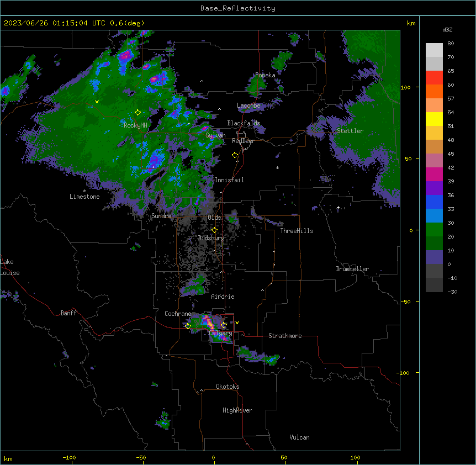476x465 pixels.
Task: Select the white 80 dBZ legend swatch
Action: (x=434, y=50)
